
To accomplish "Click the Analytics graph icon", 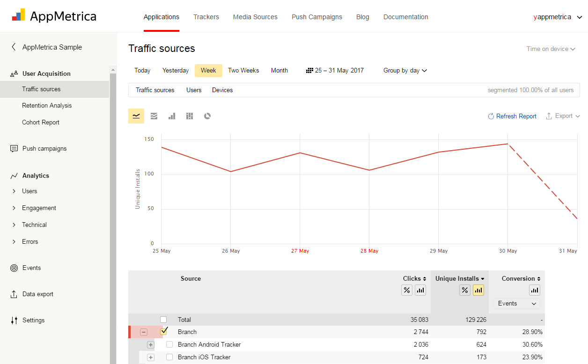I will point(14,175).
